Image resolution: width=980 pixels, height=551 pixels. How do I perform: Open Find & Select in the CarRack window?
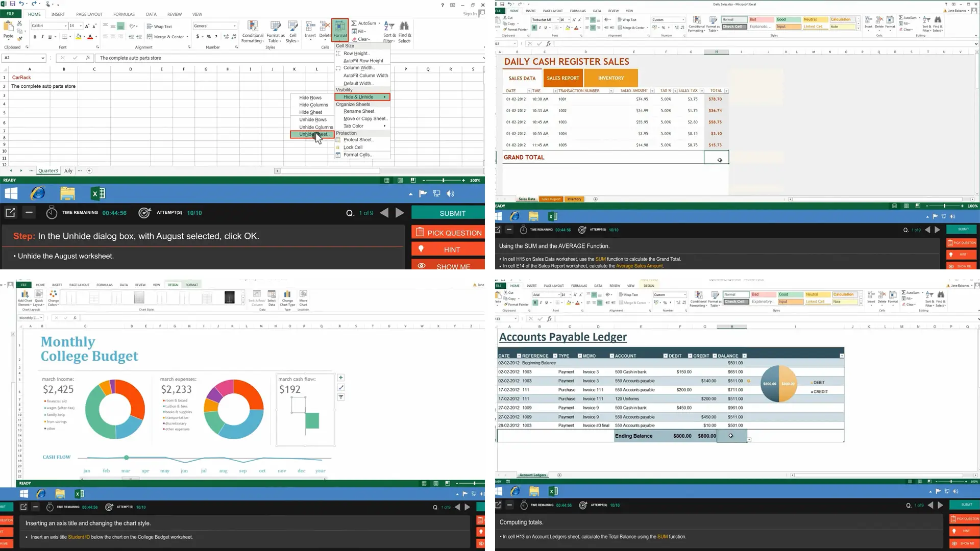pos(404,32)
